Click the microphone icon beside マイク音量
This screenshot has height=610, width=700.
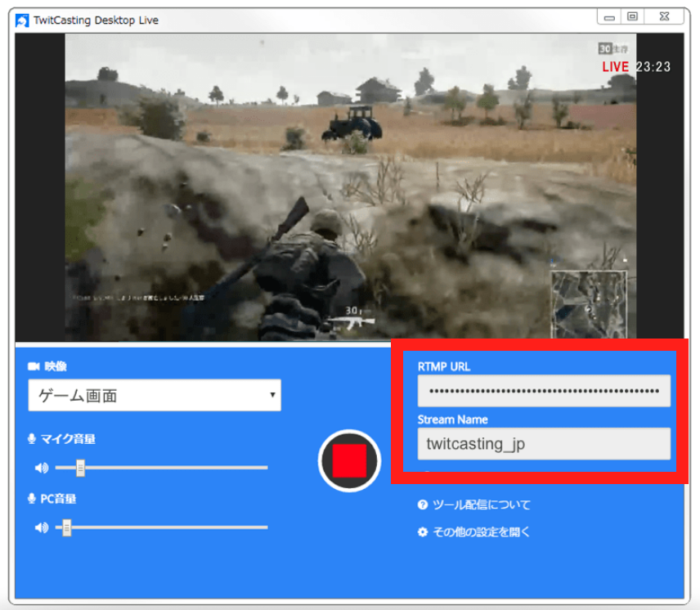[32, 439]
